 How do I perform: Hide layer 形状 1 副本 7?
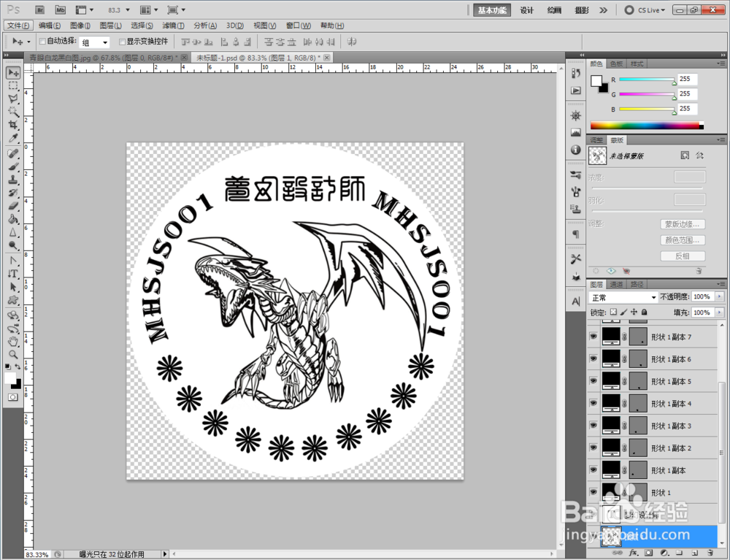593,336
